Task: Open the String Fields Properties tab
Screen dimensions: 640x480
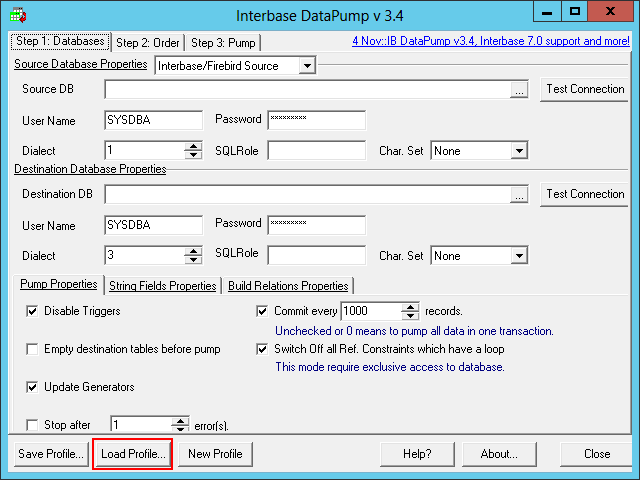Action: click(x=162, y=286)
